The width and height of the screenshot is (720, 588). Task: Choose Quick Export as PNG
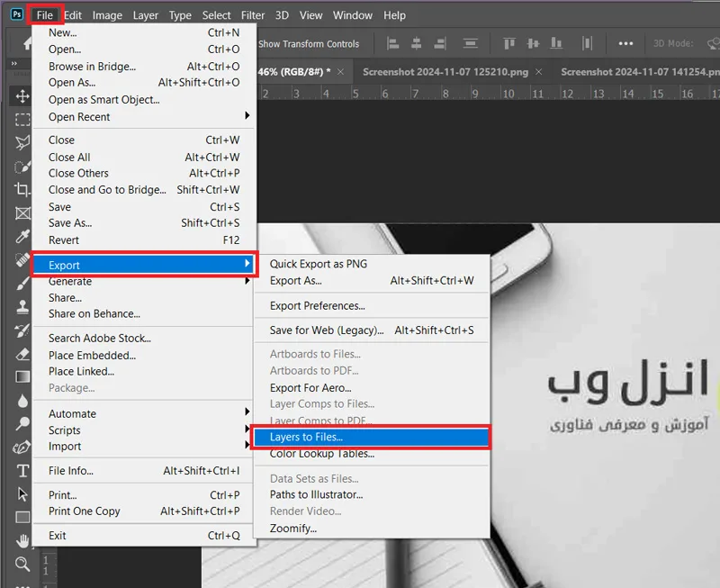click(x=319, y=264)
